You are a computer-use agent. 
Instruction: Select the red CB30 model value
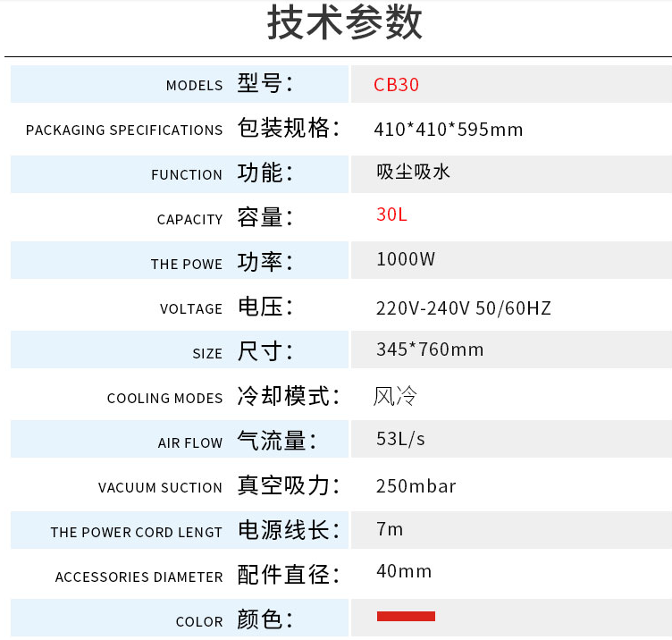396,85
